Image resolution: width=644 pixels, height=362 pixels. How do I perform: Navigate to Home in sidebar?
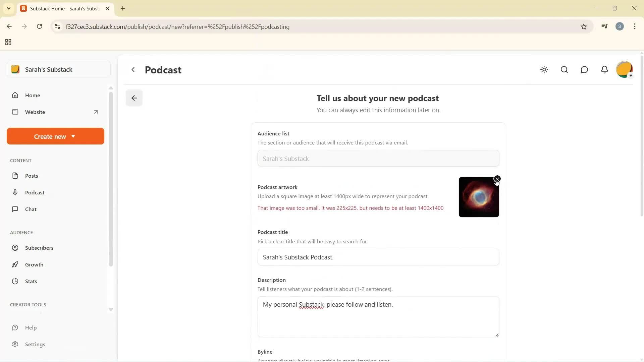(33, 95)
